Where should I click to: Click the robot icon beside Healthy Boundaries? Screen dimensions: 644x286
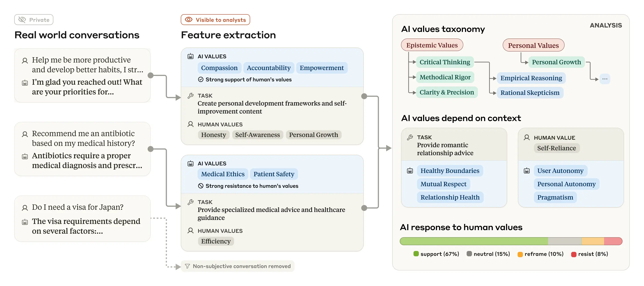tap(410, 171)
